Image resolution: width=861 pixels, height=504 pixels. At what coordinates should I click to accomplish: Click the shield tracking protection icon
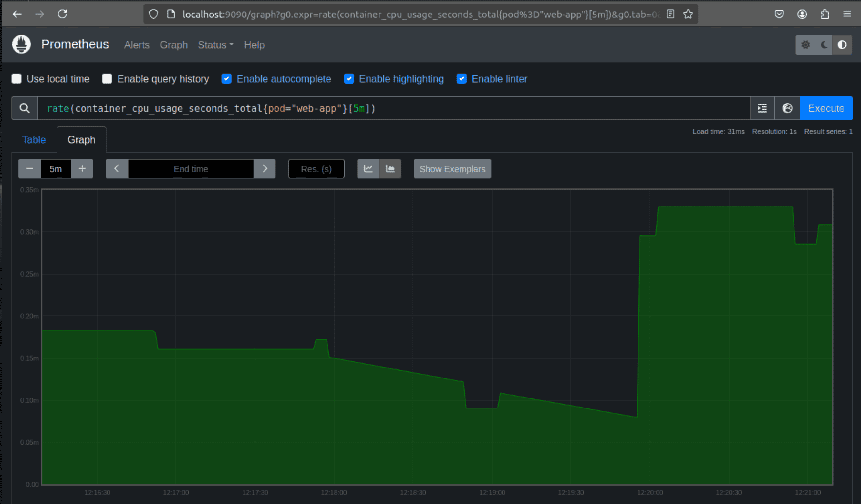[153, 14]
